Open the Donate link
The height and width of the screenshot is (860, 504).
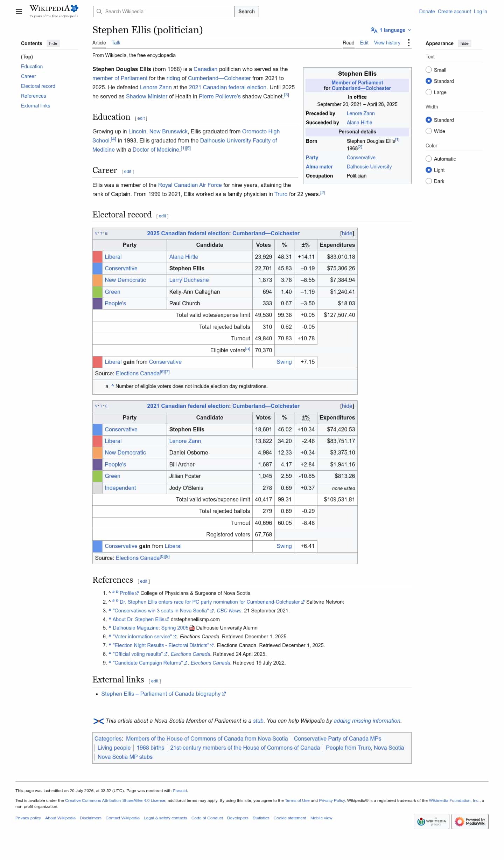pos(427,12)
